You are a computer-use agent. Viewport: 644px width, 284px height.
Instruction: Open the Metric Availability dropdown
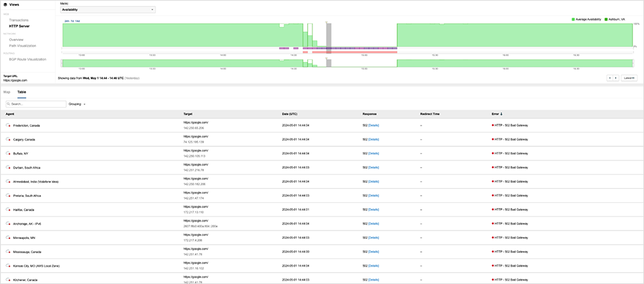[108, 10]
